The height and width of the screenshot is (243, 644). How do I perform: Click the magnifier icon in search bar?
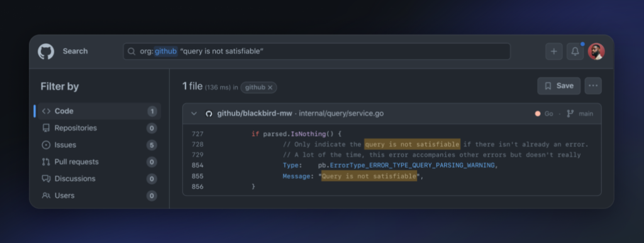pyautogui.click(x=131, y=51)
